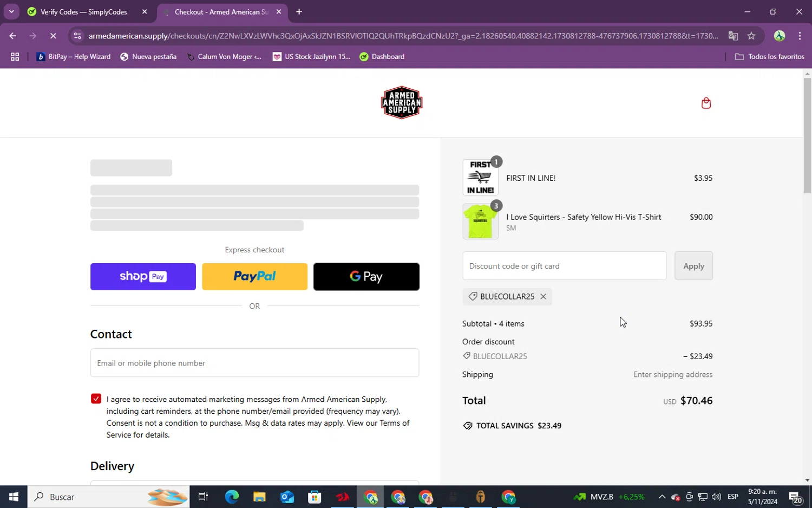The width and height of the screenshot is (812, 508).
Task: Open the network tray icon
Action: 703,497
